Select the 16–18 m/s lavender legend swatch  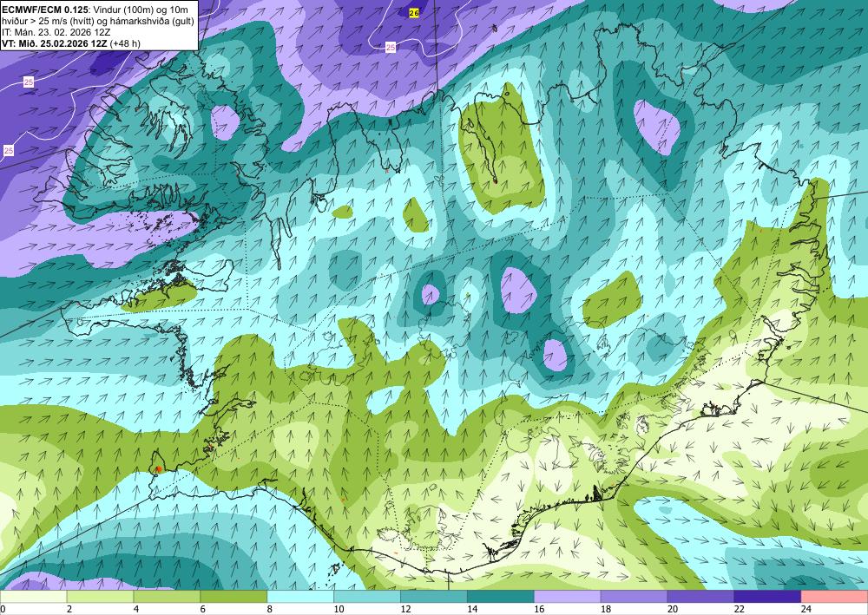[x=568, y=596]
